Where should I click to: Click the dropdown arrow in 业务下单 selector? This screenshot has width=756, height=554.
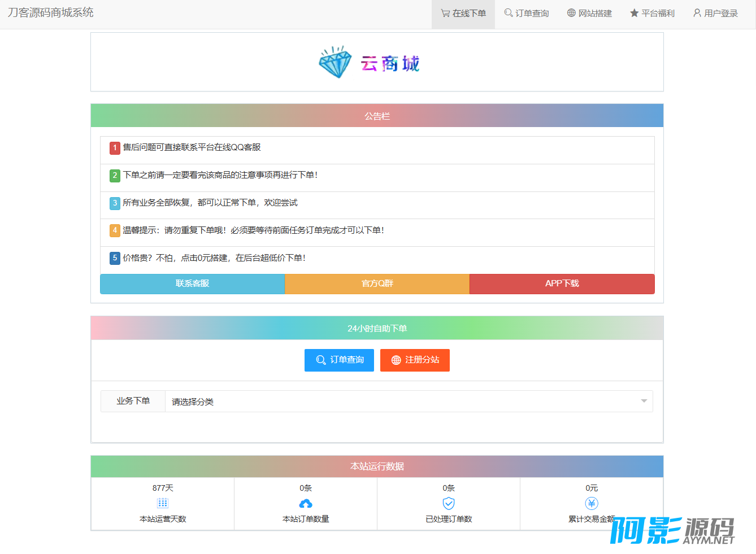click(644, 402)
